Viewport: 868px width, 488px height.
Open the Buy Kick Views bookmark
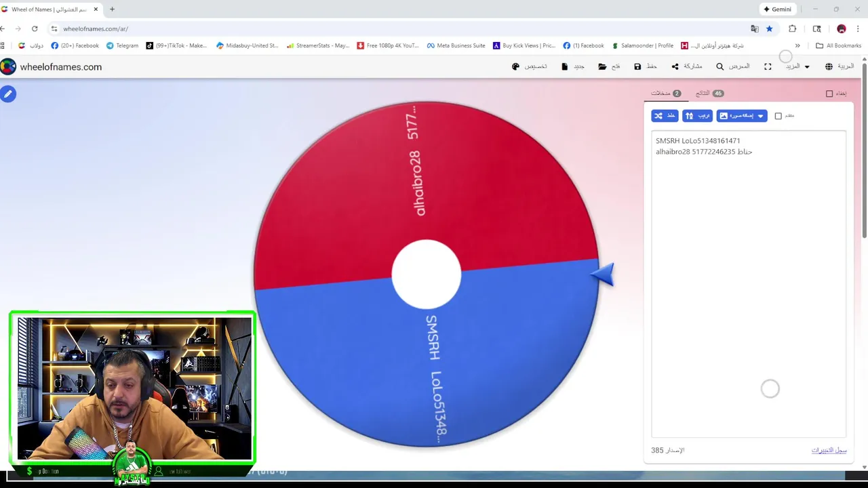pos(524,45)
